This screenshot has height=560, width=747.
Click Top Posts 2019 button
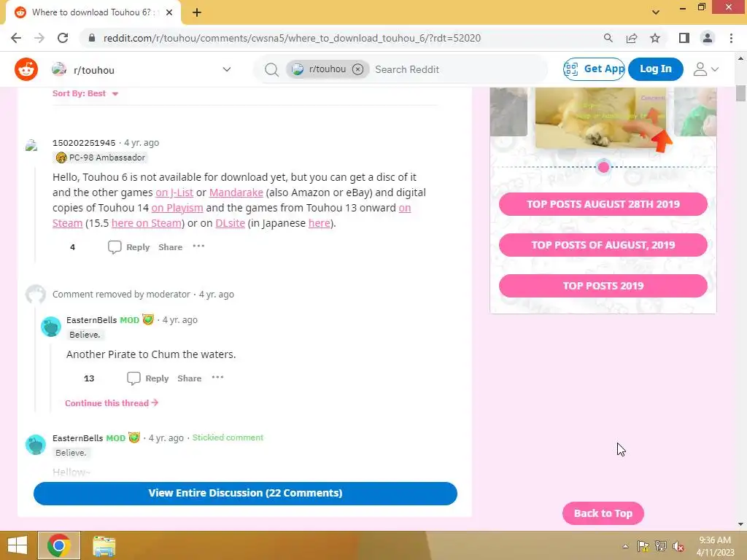tap(603, 286)
